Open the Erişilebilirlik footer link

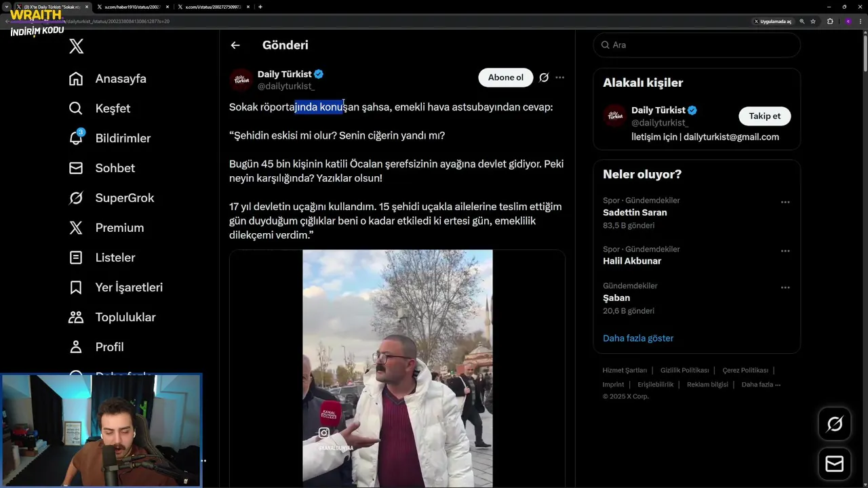coord(655,384)
